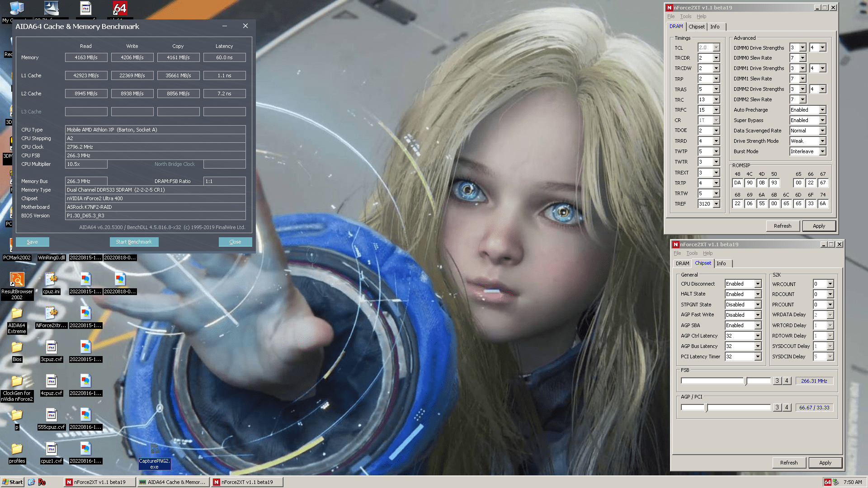Open the AGP Fast Write dropdown
Screen dimensions: 868x488
coord(758,315)
